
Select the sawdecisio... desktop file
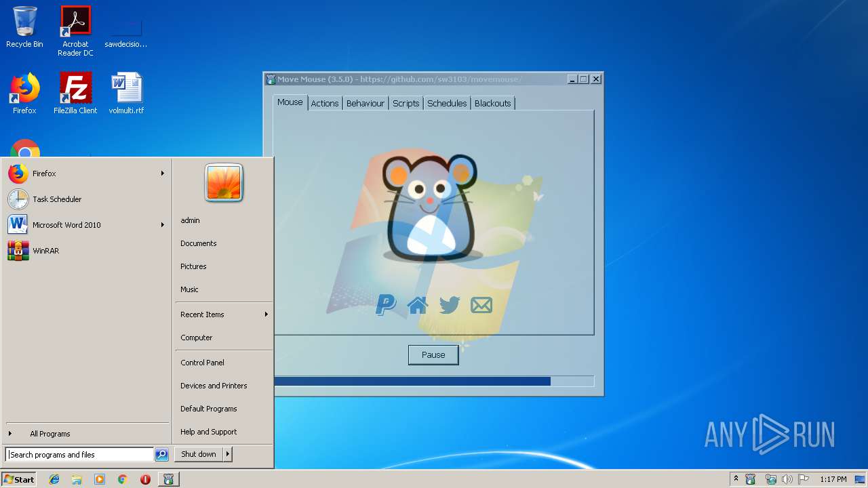[x=126, y=33]
